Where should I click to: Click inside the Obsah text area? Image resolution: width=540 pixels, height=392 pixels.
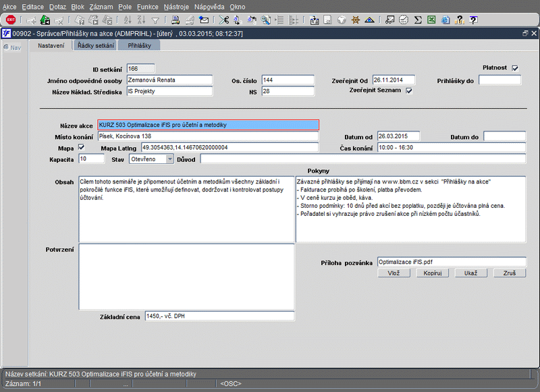click(x=186, y=209)
